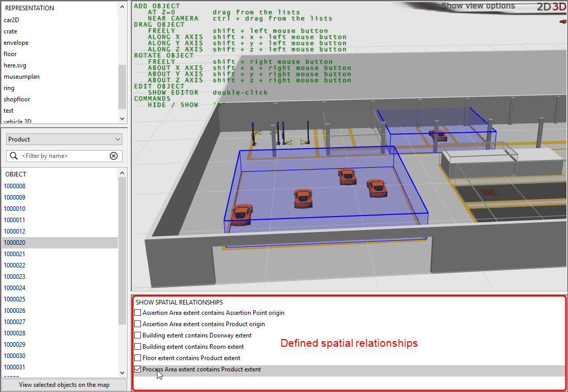Select the here.svg representation

(x=60, y=65)
